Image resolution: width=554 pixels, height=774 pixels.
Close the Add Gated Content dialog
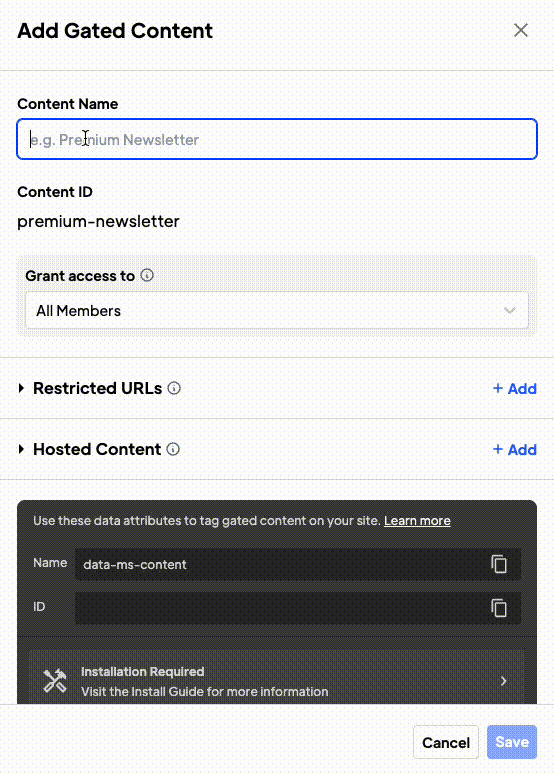click(520, 31)
